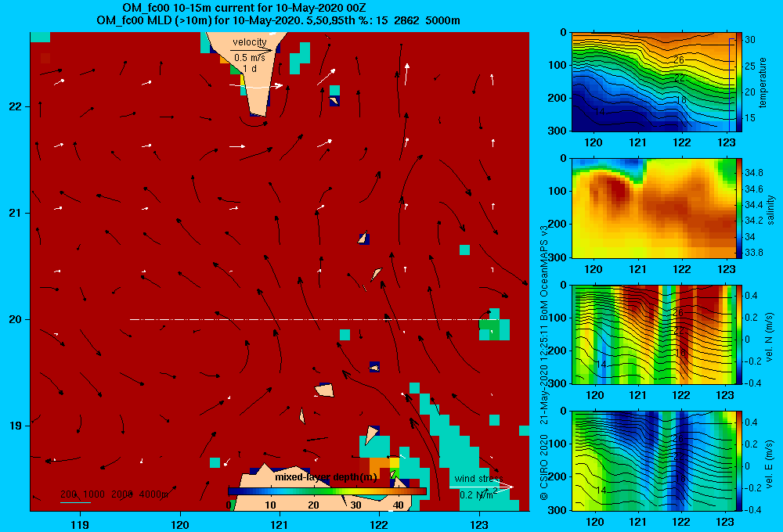This screenshot has width=783, height=532.
Task: Click the '30' temperature scale value
Action: click(750, 40)
